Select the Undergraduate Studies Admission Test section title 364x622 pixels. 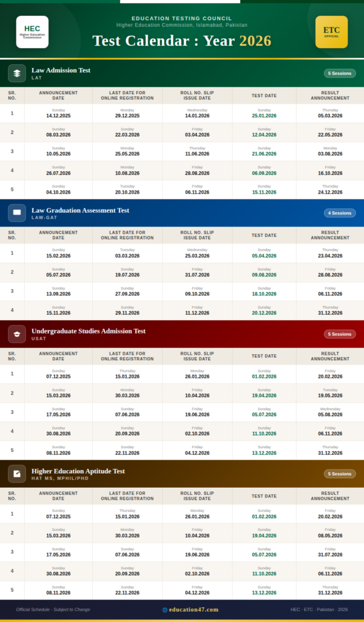click(x=89, y=331)
